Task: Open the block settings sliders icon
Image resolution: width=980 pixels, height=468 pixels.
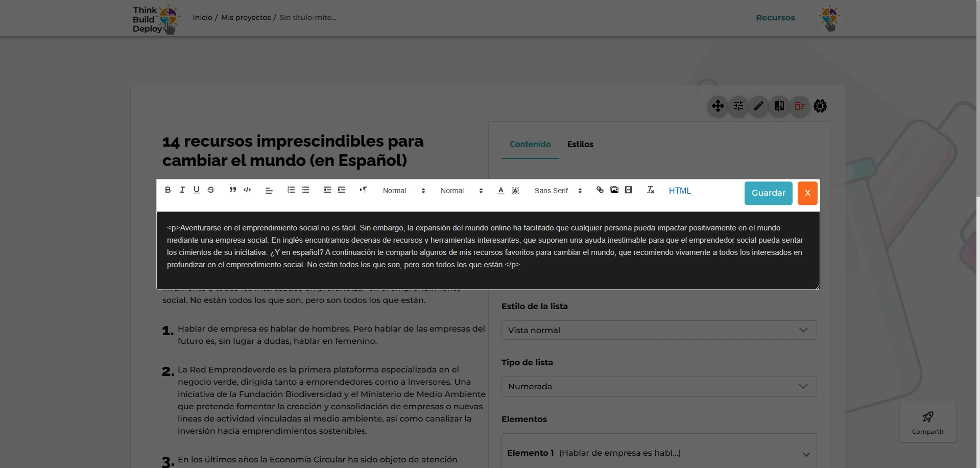Action: click(x=738, y=106)
